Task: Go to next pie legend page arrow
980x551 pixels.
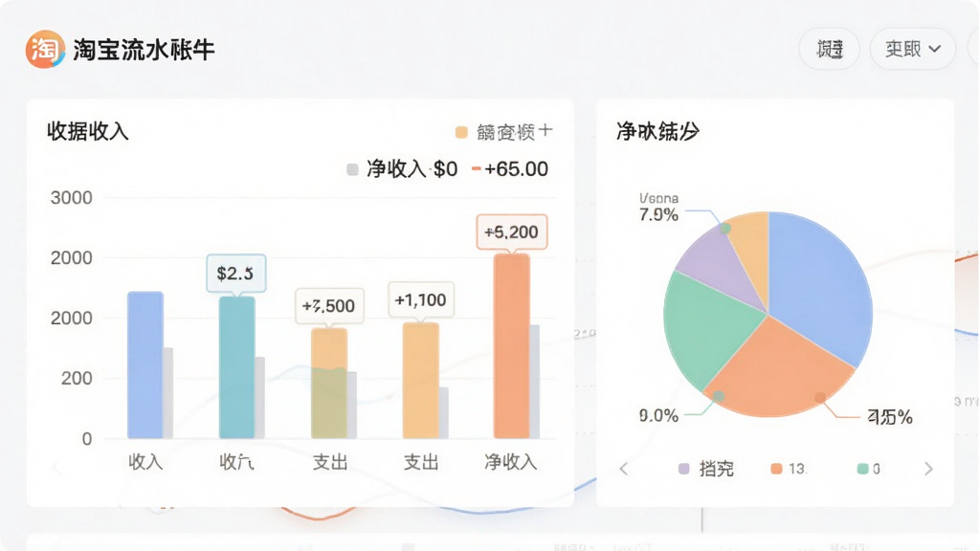Action: [x=928, y=469]
